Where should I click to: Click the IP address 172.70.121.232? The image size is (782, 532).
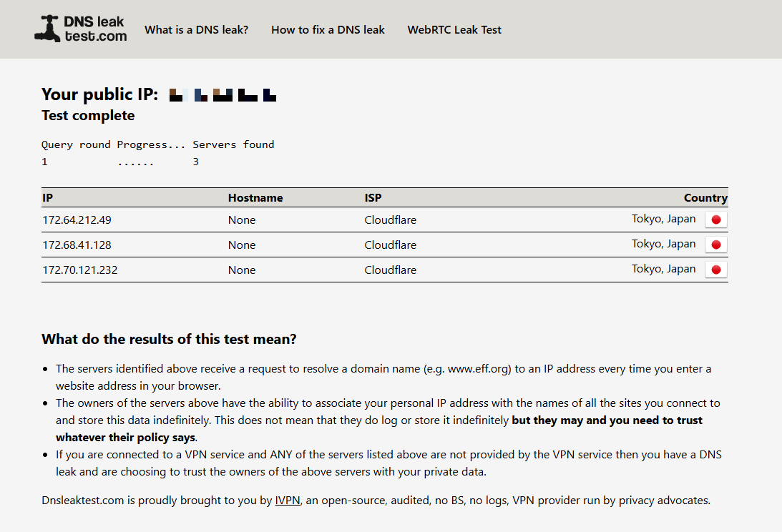click(79, 270)
